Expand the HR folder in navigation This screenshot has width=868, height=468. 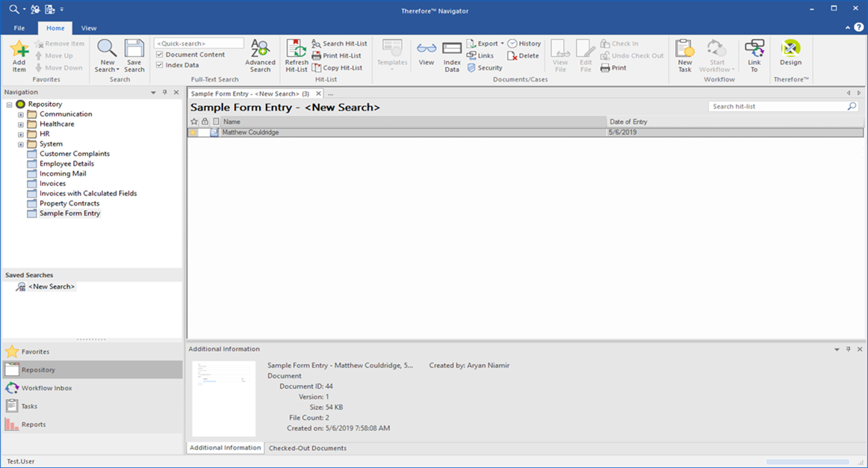(21, 133)
